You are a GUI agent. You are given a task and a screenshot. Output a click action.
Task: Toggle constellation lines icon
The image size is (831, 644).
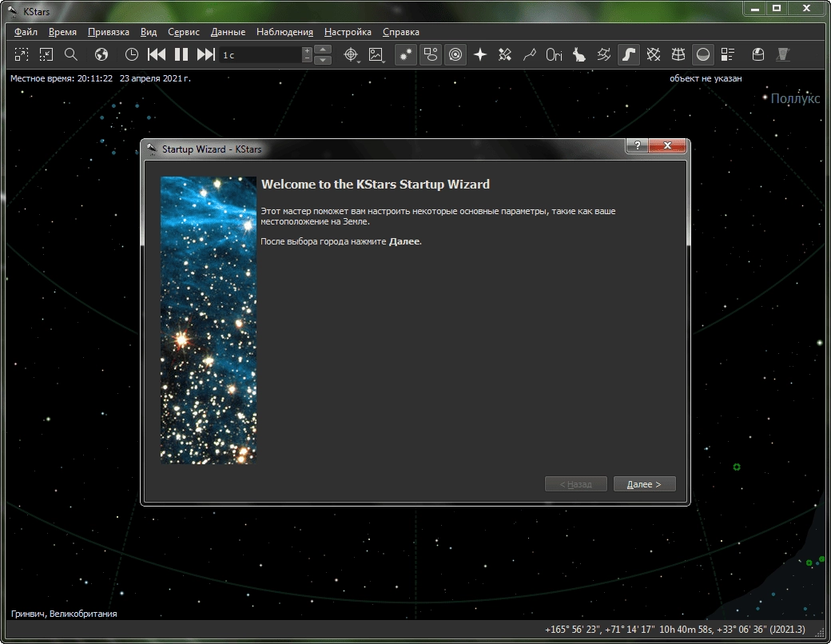coord(530,54)
